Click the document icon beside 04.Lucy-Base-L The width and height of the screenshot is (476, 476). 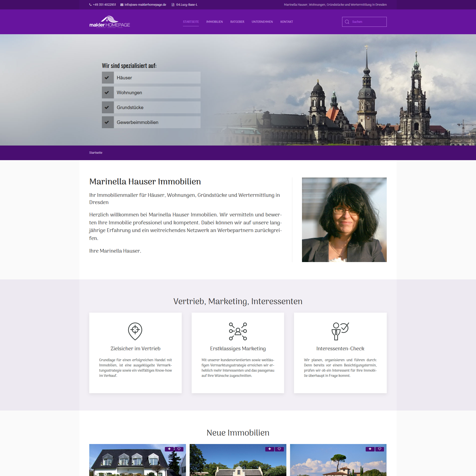[173, 5]
